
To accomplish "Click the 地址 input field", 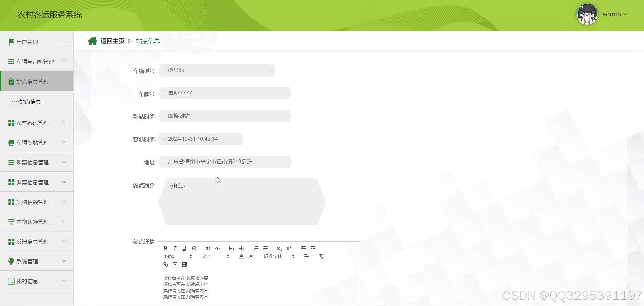I will (x=225, y=162).
